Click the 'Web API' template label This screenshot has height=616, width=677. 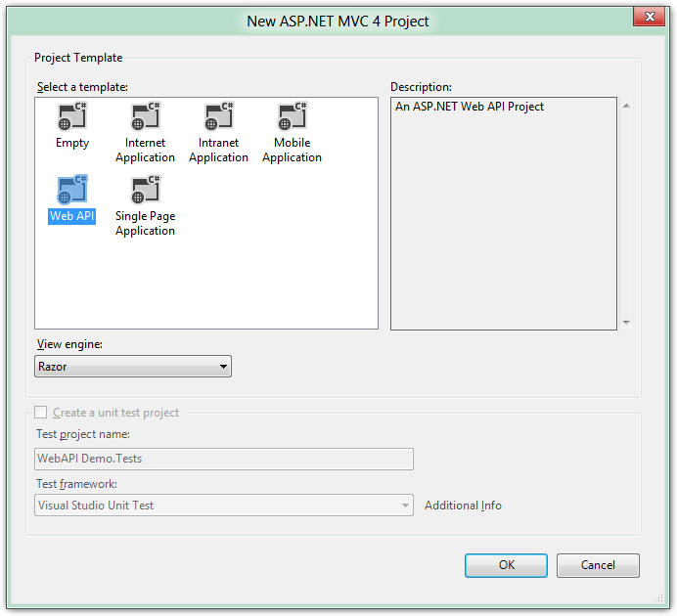(x=71, y=216)
